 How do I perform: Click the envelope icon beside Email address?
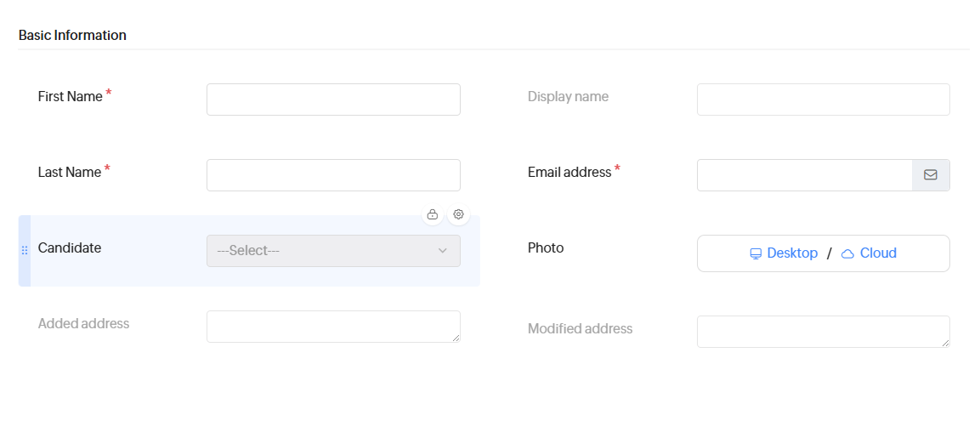point(931,175)
